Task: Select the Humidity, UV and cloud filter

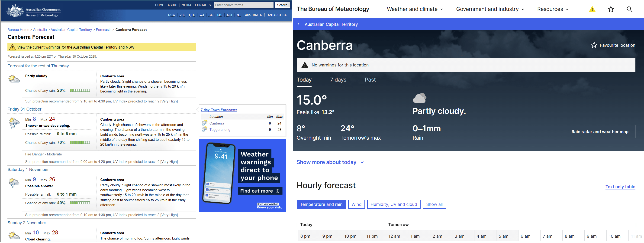Action: pos(393,204)
